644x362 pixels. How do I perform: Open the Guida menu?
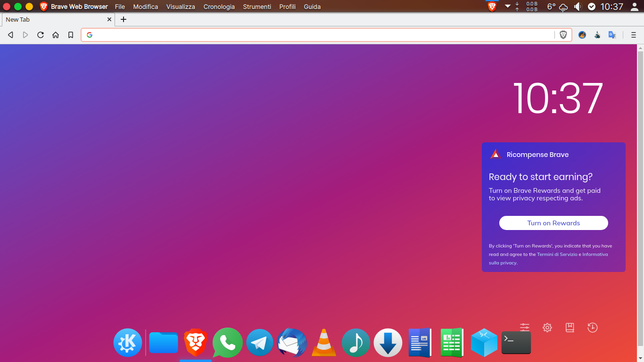point(312,7)
